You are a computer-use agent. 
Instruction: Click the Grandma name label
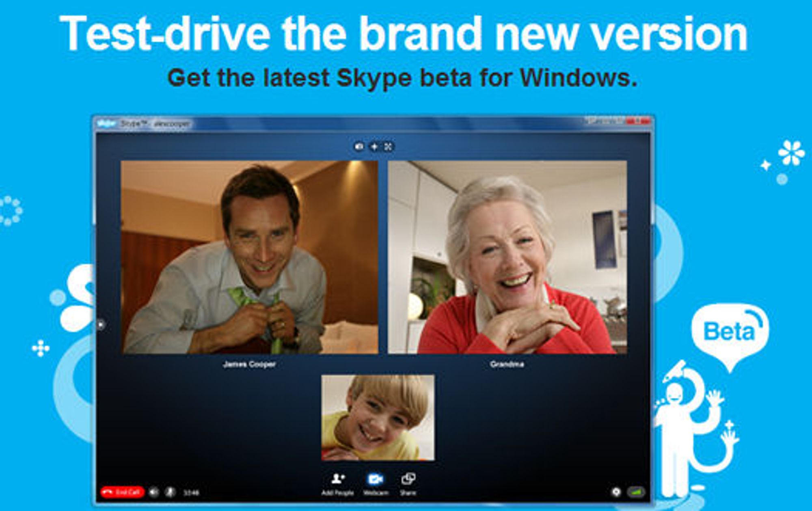[x=507, y=364]
